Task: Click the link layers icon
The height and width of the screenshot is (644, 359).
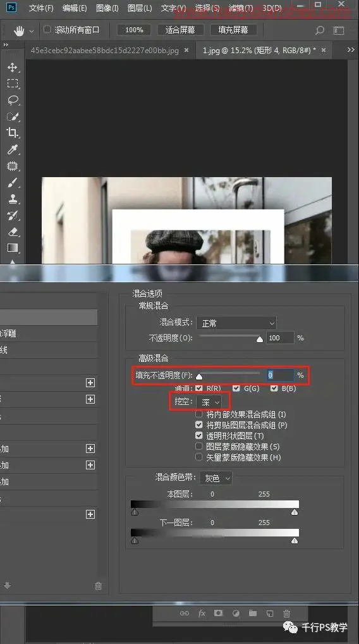Action: coord(185,613)
